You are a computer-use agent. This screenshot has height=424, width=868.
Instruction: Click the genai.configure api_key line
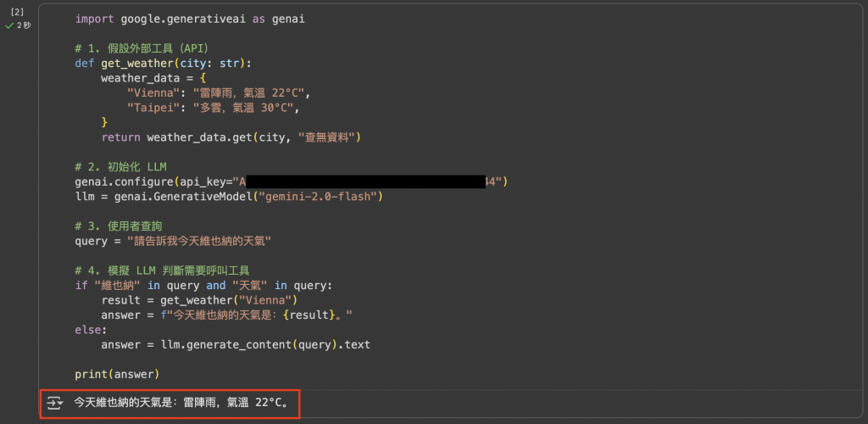(292, 181)
